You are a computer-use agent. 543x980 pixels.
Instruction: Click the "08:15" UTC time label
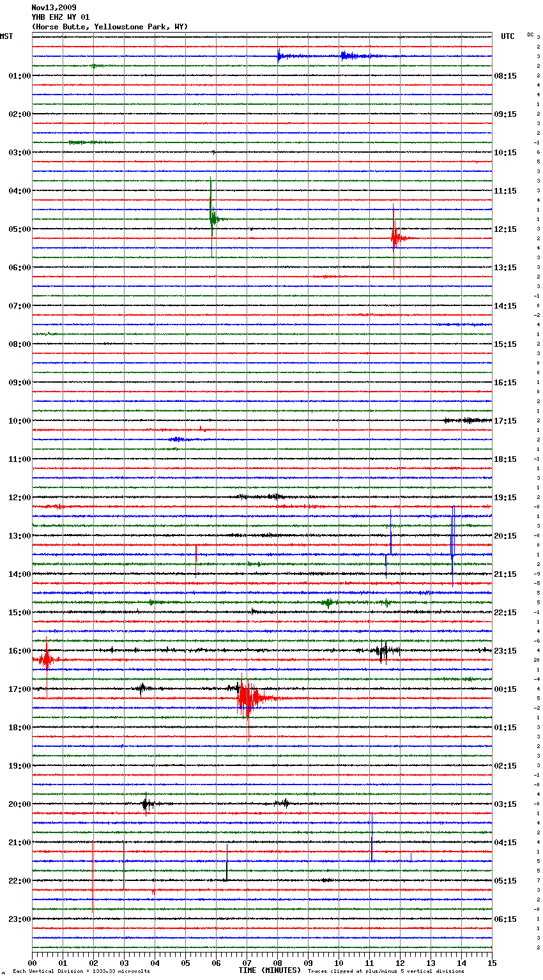[505, 76]
